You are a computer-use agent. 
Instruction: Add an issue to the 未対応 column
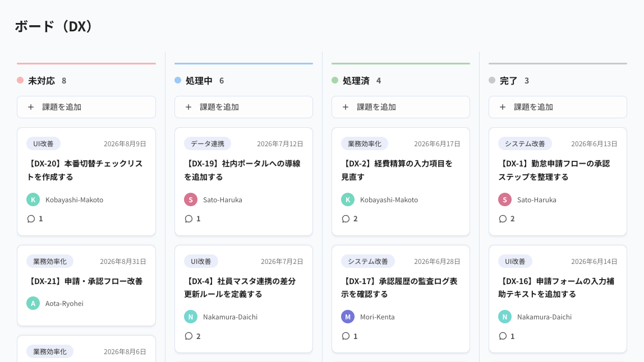pos(86,107)
